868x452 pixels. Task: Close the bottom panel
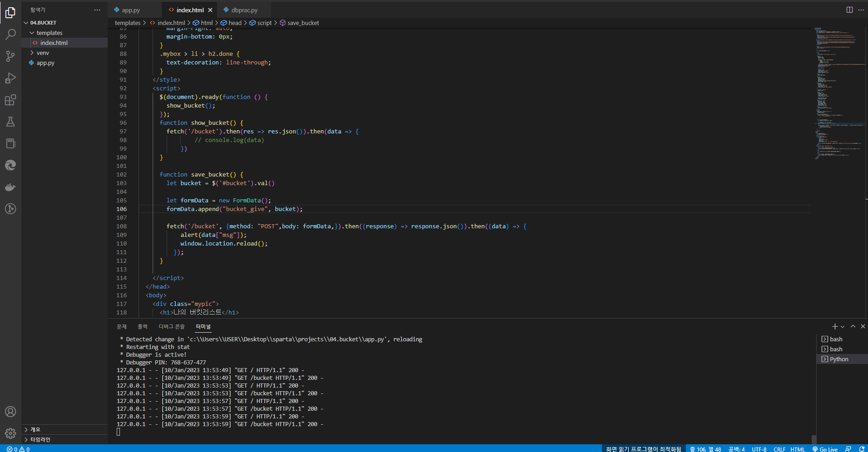tap(863, 327)
